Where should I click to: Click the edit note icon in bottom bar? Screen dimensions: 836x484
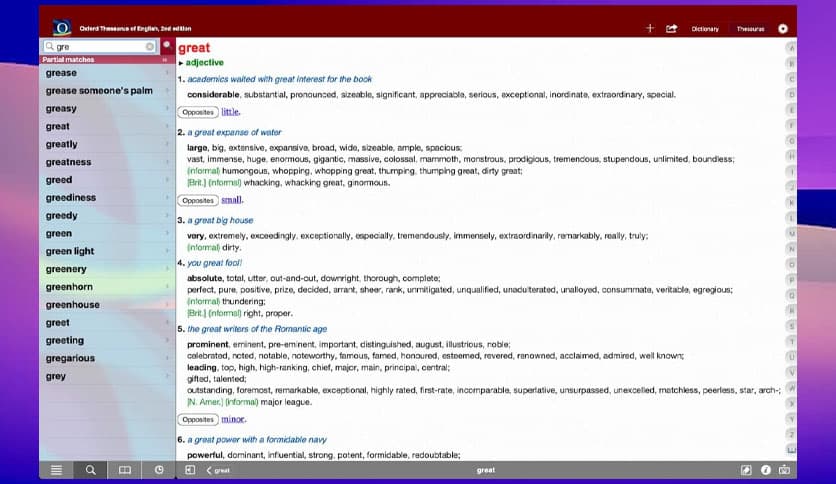746,470
